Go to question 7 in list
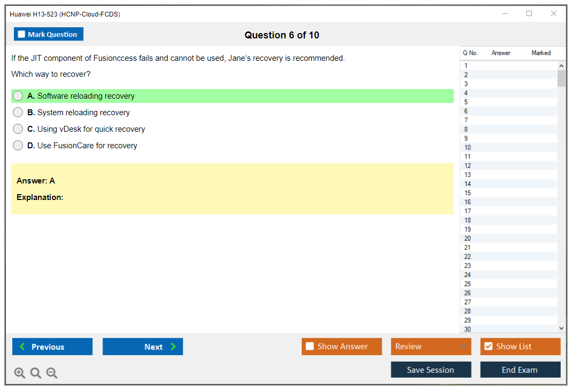 (466, 121)
